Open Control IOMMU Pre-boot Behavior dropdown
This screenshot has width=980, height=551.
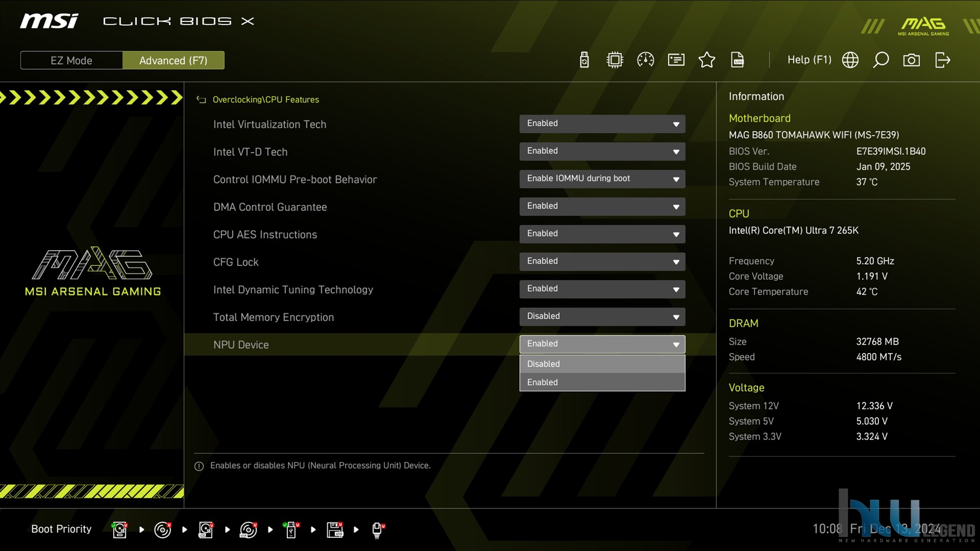[602, 179]
